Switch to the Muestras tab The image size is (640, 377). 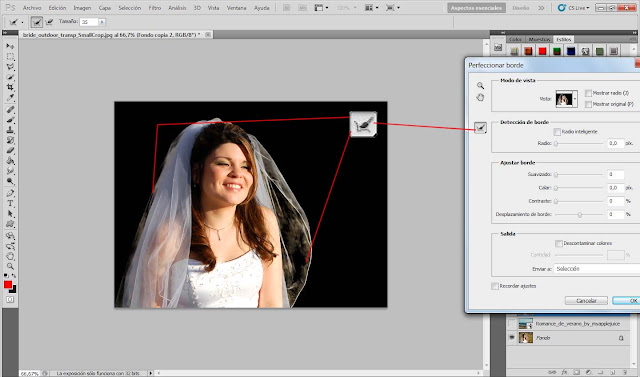click(539, 40)
